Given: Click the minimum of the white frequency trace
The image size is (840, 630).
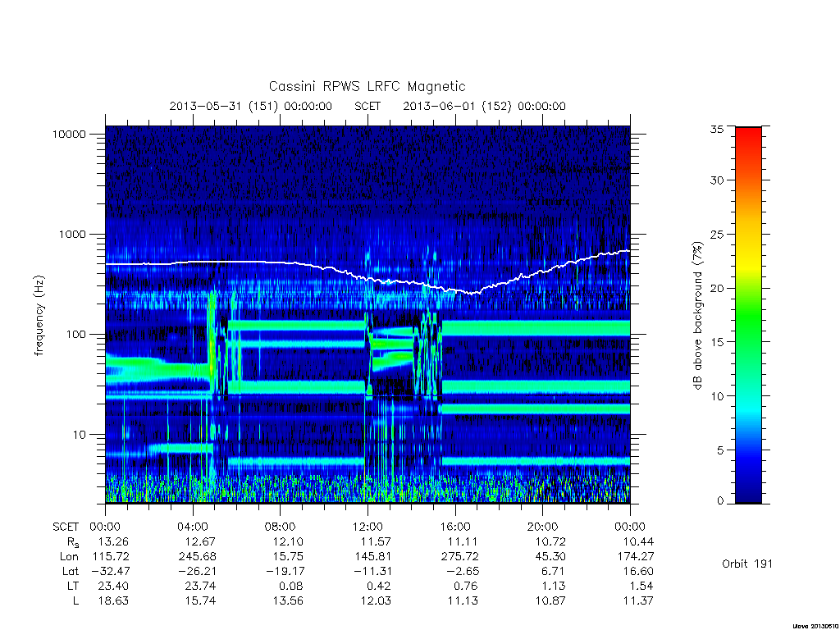Looking at the screenshot, I should coord(472,294).
